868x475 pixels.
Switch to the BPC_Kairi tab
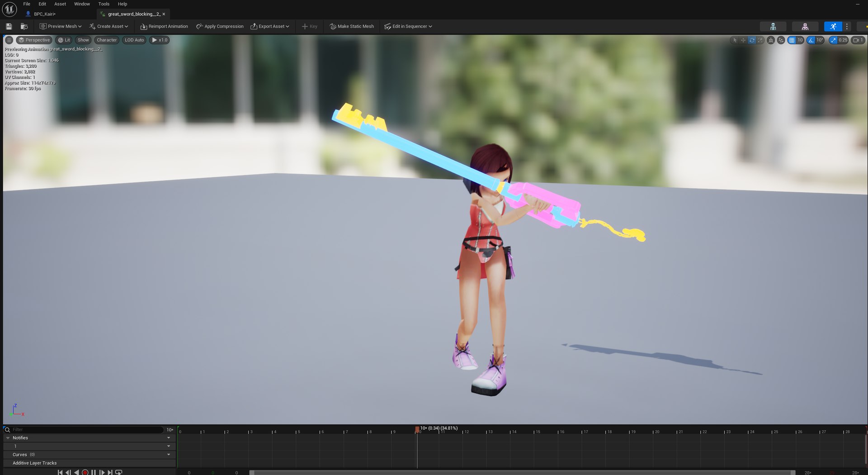coord(45,14)
